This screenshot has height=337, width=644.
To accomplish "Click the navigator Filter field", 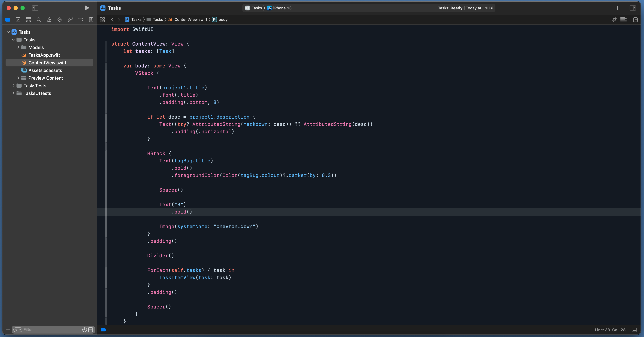I will point(50,330).
